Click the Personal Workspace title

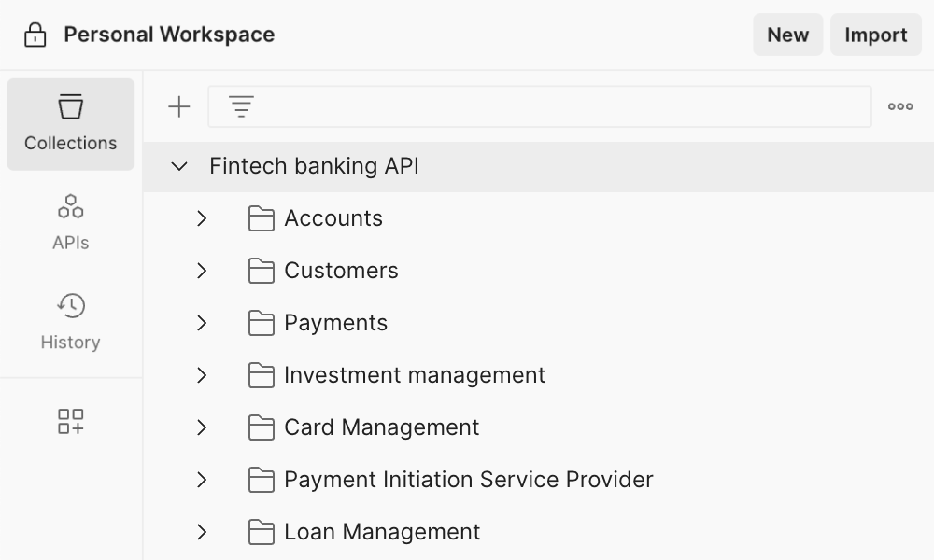point(169,35)
